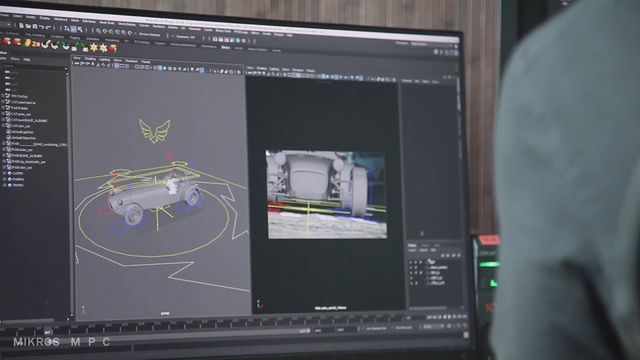Select defaultObjectSet in the Outliner

[x=24, y=138]
